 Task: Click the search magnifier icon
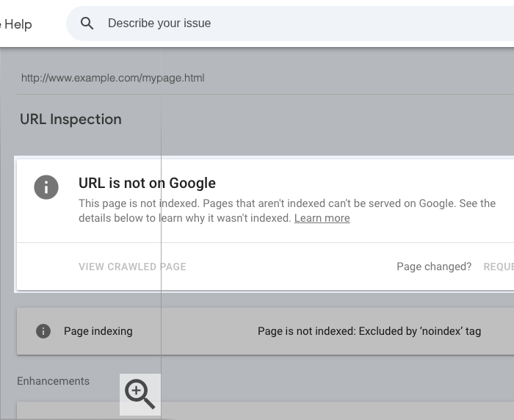pos(87,23)
